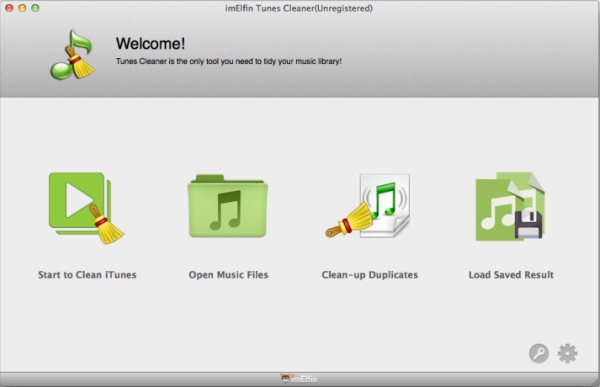Click the "Clean-up Duplicates" label
Viewport: 600px width, 387px height.
pos(370,275)
